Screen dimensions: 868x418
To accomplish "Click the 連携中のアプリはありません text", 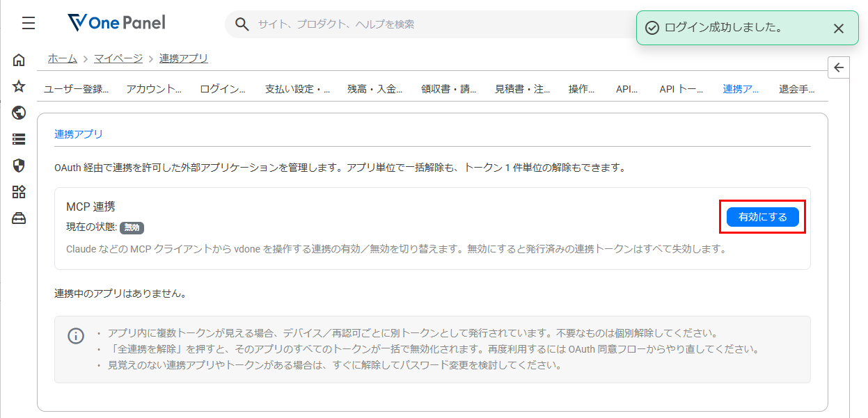I will click(120, 294).
